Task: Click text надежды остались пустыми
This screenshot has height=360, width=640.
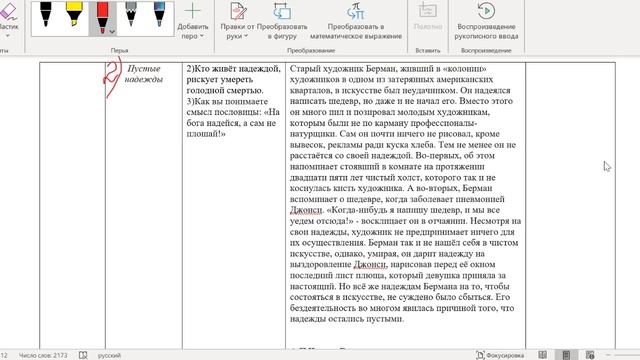Action: pyautogui.click(x=347, y=319)
